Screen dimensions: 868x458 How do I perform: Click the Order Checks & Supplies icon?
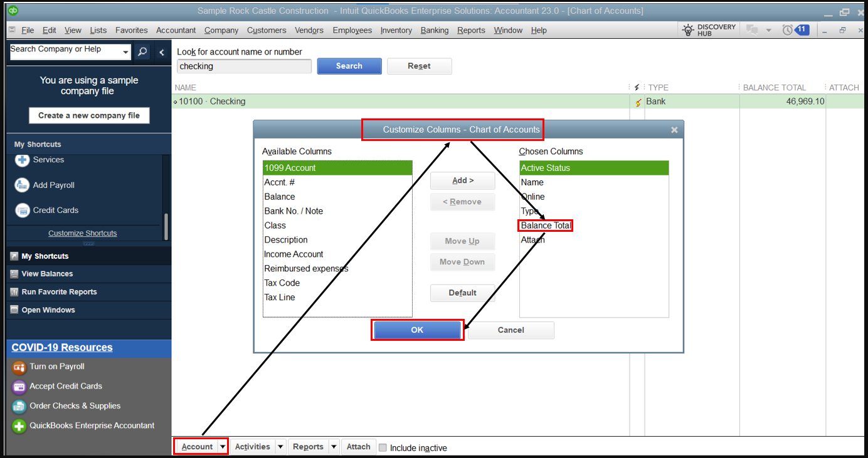pyautogui.click(x=19, y=406)
